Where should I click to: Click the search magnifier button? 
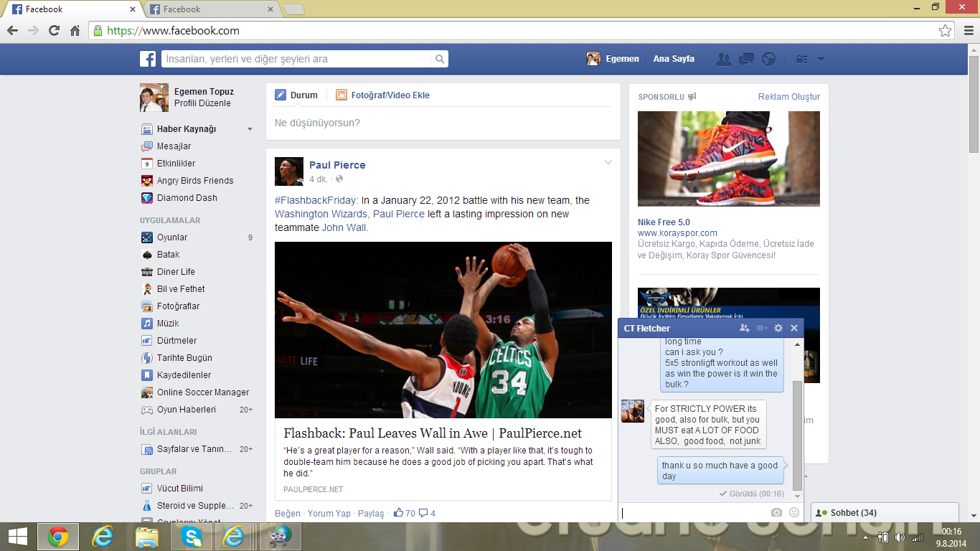tap(440, 59)
